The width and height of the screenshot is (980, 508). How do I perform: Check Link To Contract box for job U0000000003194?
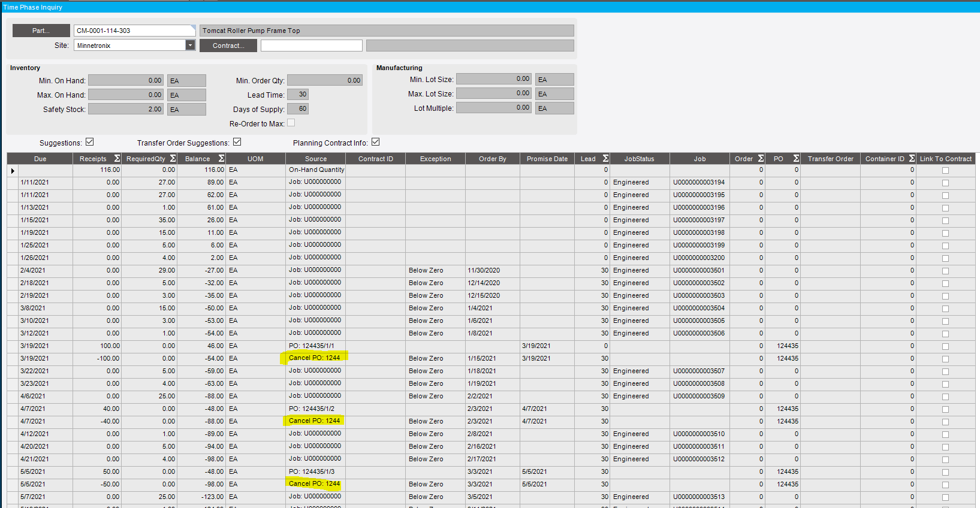945,183
